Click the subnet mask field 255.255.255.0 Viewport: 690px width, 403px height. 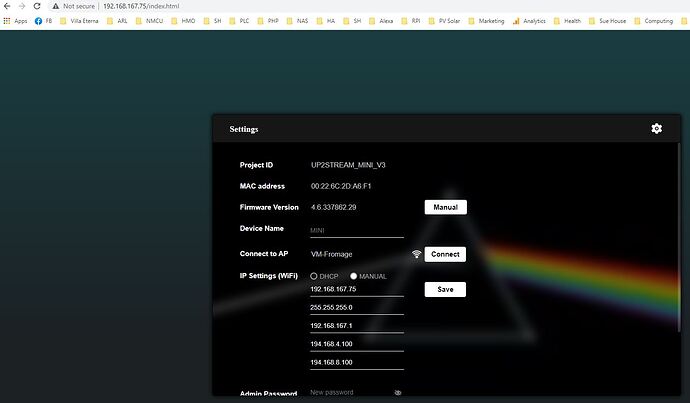[x=357, y=308]
